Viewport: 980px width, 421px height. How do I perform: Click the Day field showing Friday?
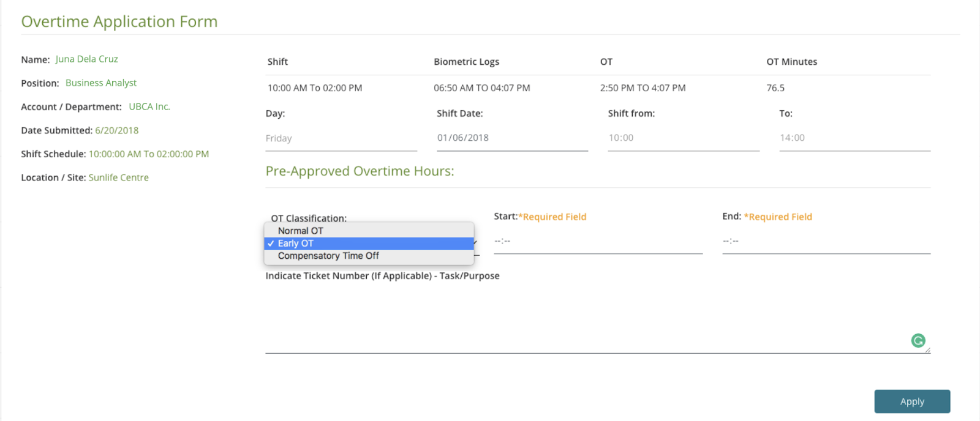341,138
